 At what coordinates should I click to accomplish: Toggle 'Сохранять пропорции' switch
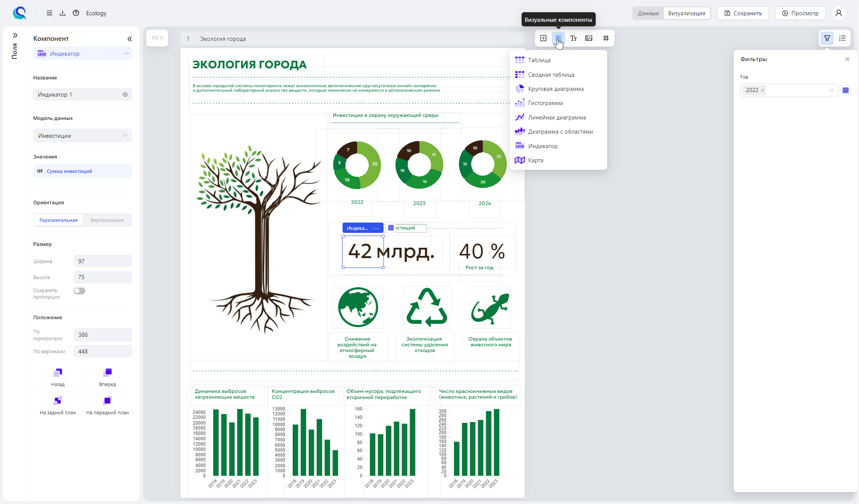(79, 291)
